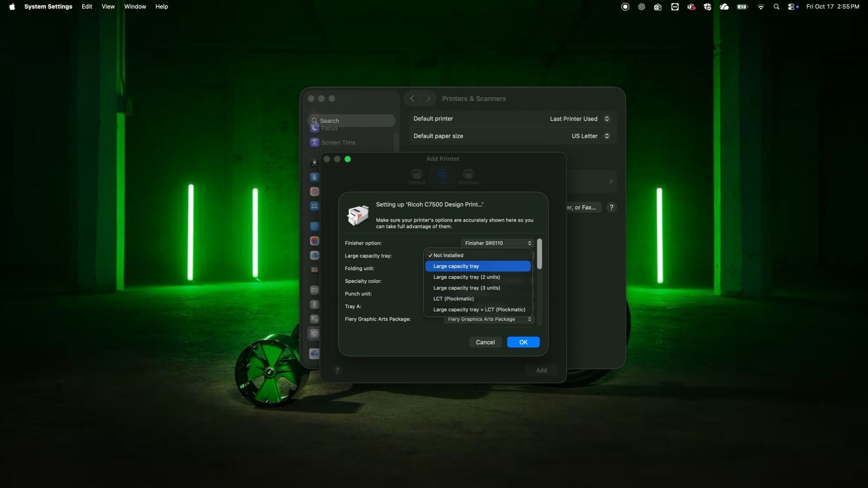Screen dimensions: 868x488
Task: Select 'Large capacity tray (3 units)' entry
Action: click(x=466, y=288)
